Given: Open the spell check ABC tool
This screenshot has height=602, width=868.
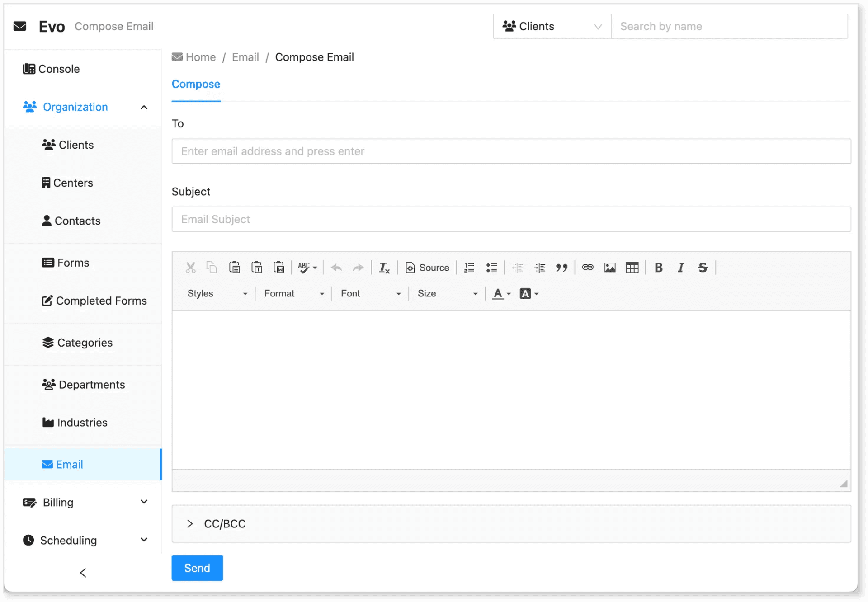Looking at the screenshot, I should 307,268.
